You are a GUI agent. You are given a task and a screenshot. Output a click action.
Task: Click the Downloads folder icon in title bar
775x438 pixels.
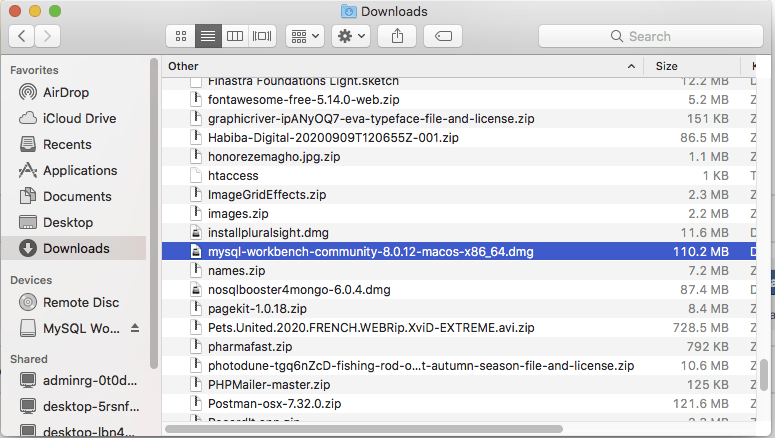(x=348, y=11)
